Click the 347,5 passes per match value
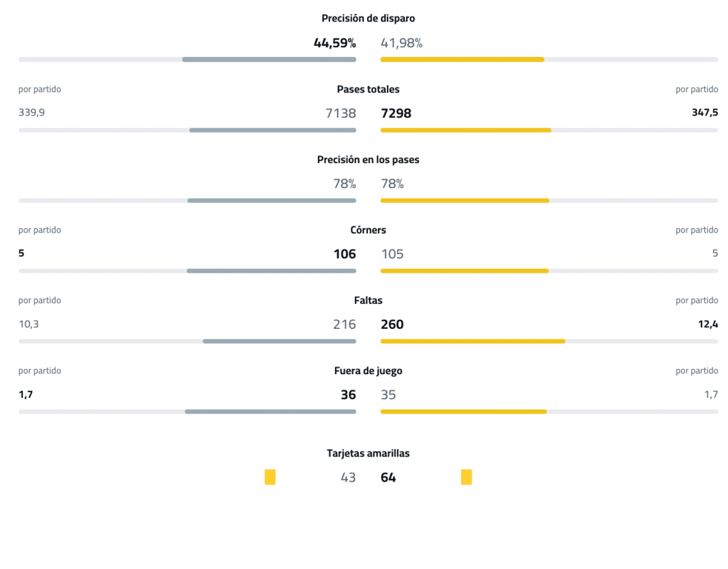728x569 pixels. (x=704, y=113)
